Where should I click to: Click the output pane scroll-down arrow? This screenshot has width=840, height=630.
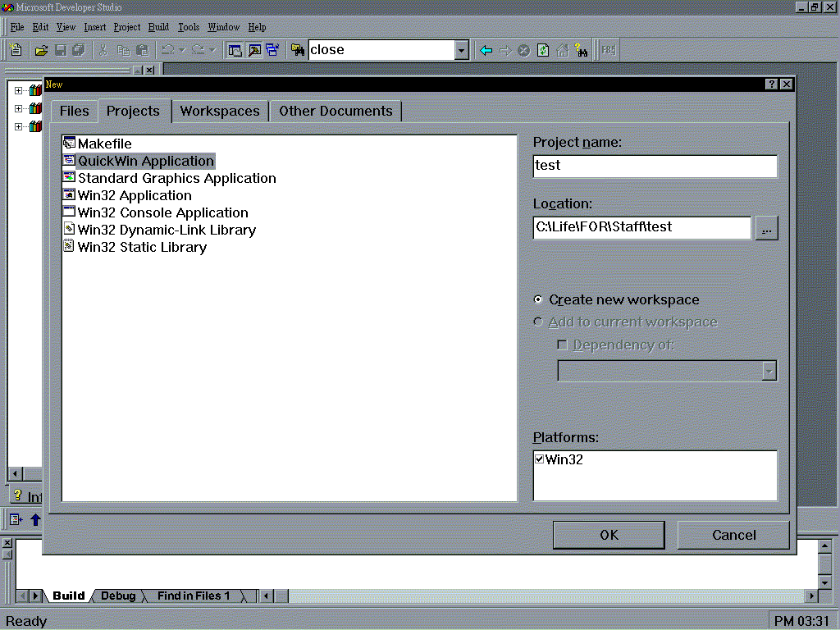(825, 582)
